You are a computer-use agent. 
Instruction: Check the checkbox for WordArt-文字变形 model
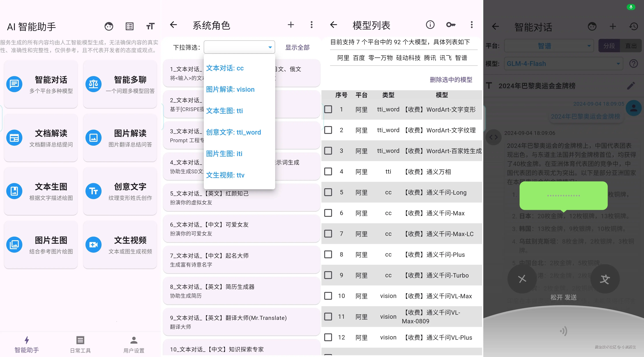328,109
